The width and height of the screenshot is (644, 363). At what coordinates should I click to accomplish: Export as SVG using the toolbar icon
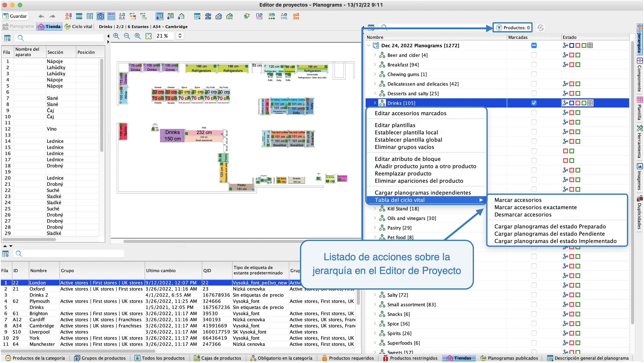click(x=284, y=16)
